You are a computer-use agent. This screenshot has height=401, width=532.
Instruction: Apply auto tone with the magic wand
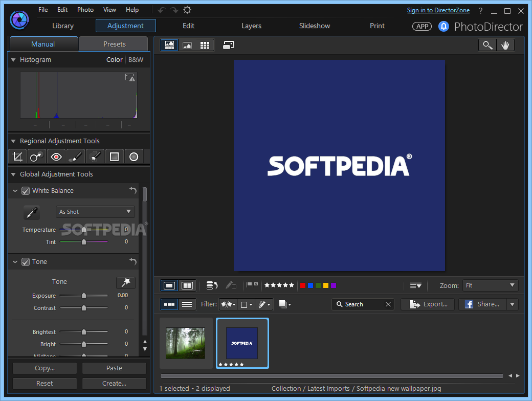point(126,282)
